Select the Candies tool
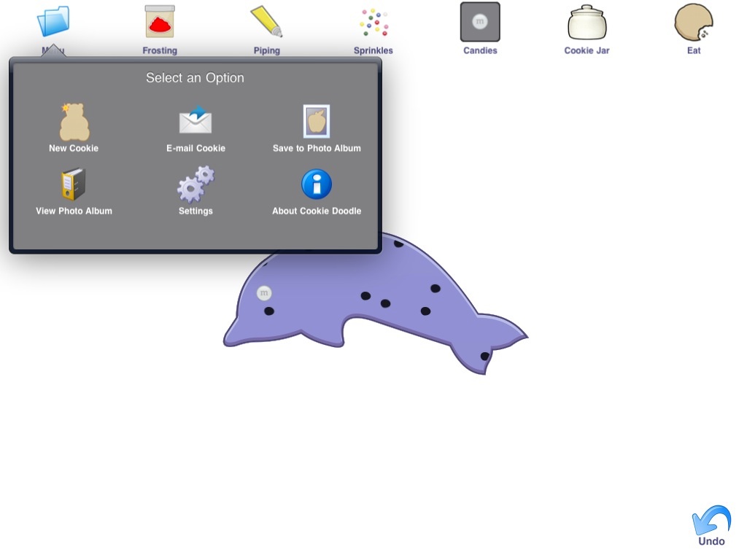This screenshot has width=747, height=560. click(x=480, y=22)
